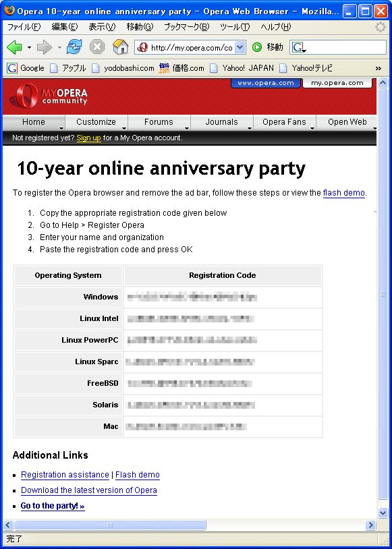Open the ファイル(F) menu
The height and width of the screenshot is (549, 392).
[24, 27]
